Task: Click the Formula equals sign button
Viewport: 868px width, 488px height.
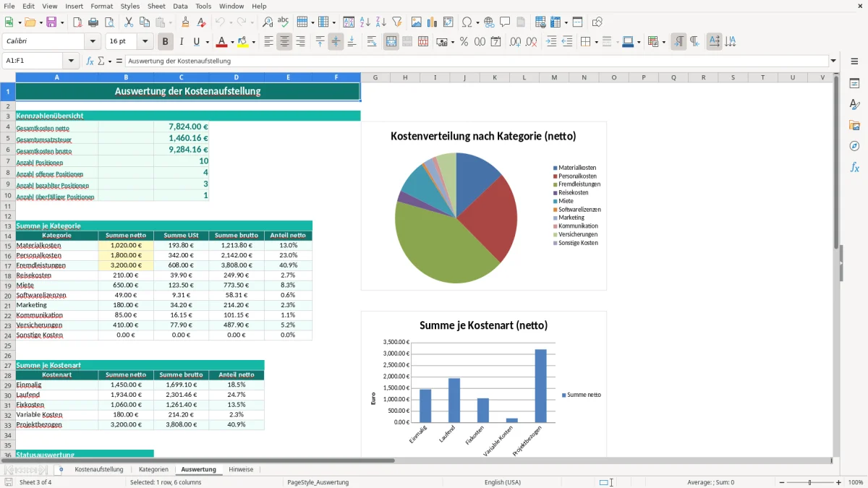Action: coord(119,61)
